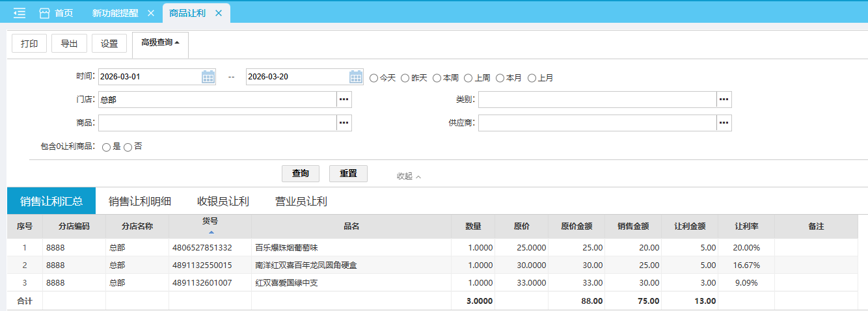The width and height of the screenshot is (868, 311).
Task: Click the 导出 button
Action: (x=69, y=44)
